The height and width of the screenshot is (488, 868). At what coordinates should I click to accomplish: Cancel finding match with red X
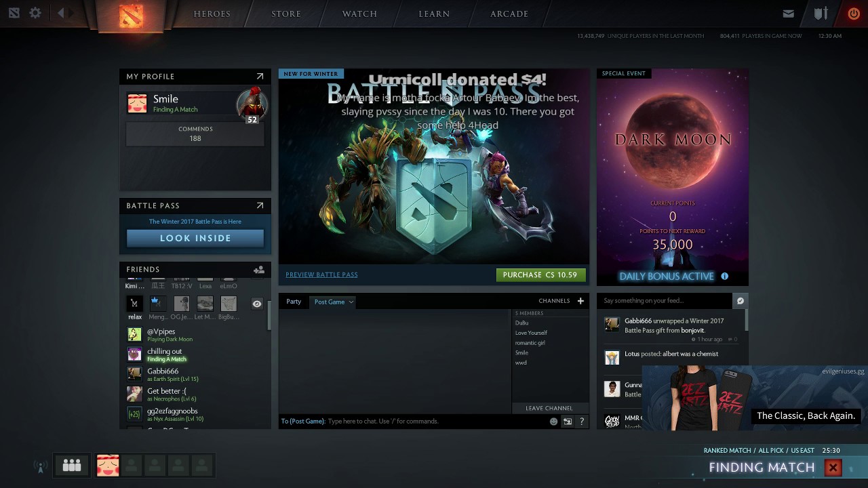point(833,468)
